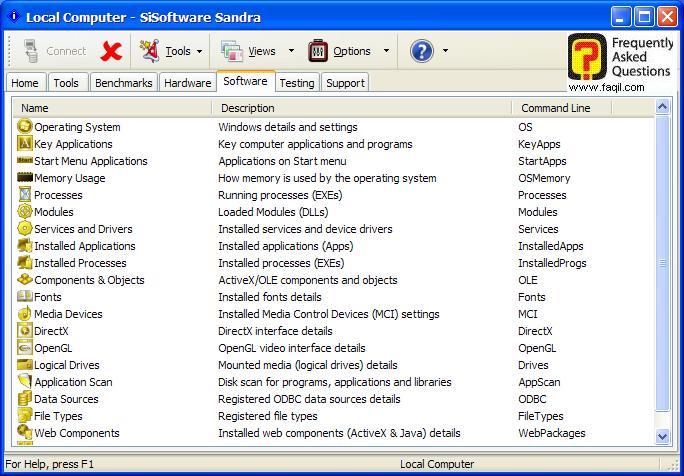The image size is (684, 476).
Task: Select the Media Devices music note icon
Action: [25, 313]
